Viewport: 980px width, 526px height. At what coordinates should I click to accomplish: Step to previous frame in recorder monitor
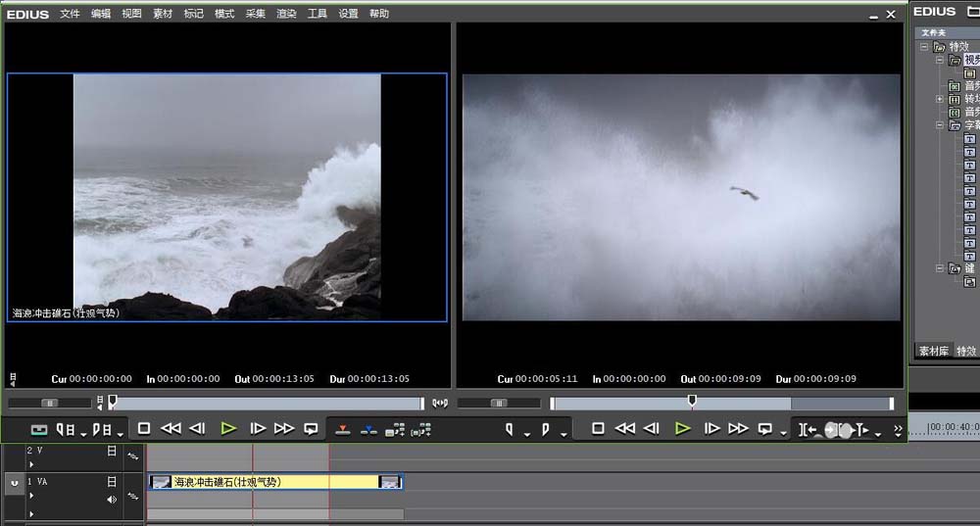(652, 429)
